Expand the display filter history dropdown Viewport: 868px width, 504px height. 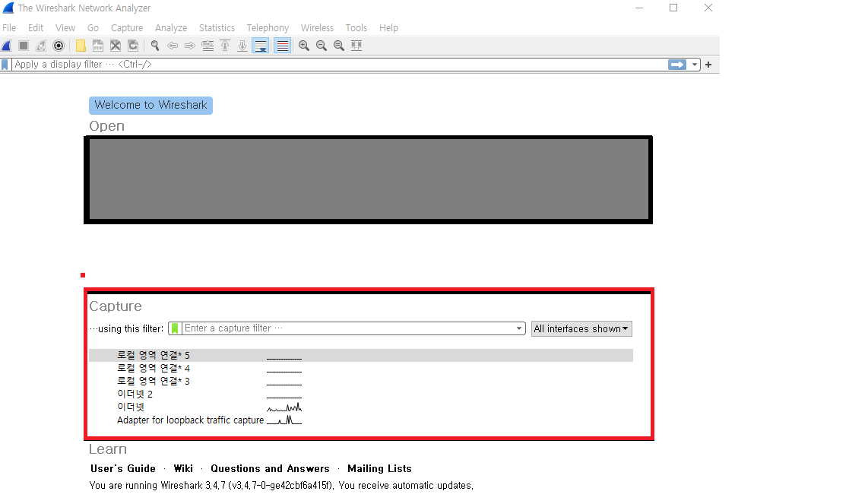[x=694, y=65]
